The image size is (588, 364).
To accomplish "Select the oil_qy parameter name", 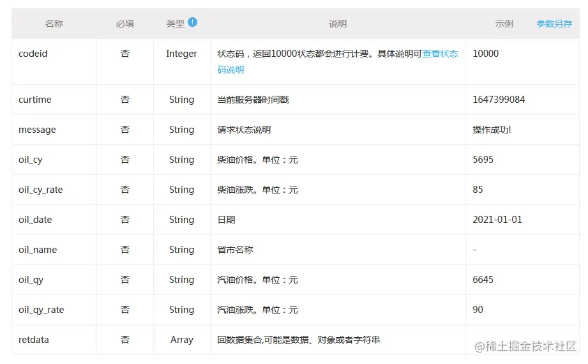I will click(x=31, y=280).
